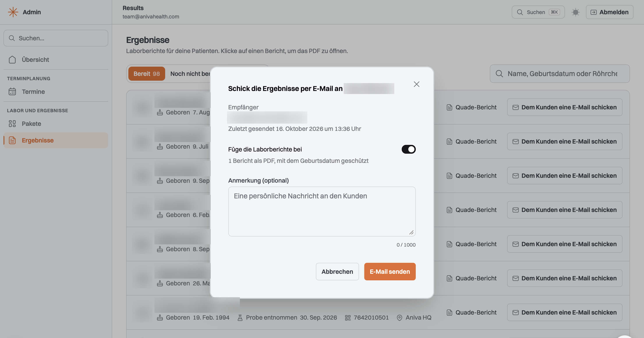The width and height of the screenshot is (644, 338).
Task: Email the customer born 7. Aug
Action: 564,107
